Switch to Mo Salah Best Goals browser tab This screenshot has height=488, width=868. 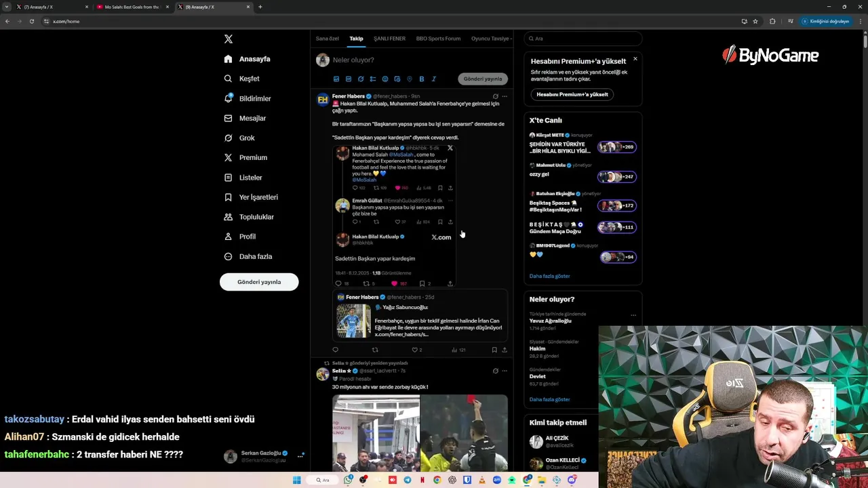[132, 7]
